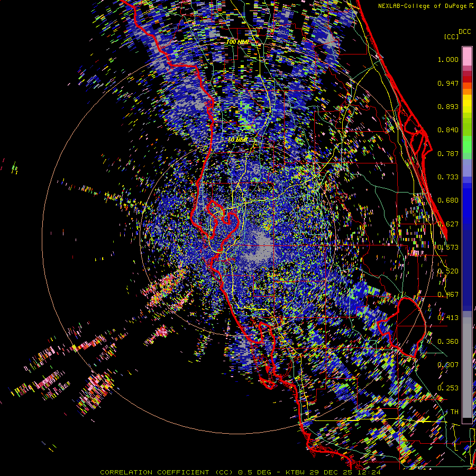
Task: Pick the gray swatch on the color bar
Action: [x=467, y=368]
